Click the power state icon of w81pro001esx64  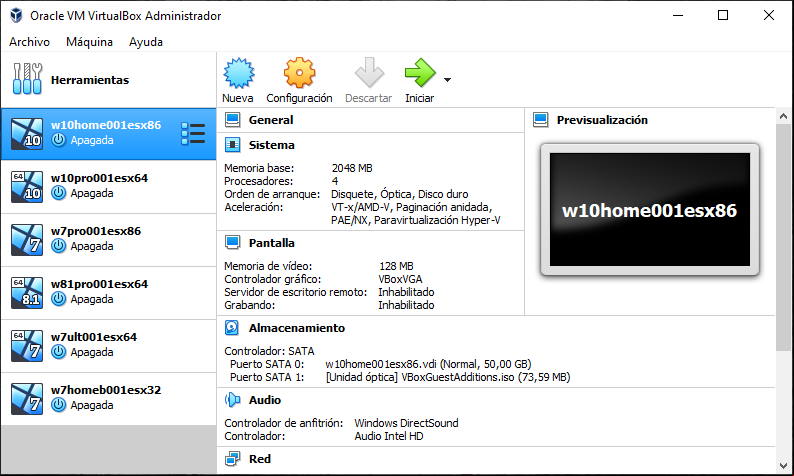(x=59, y=299)
